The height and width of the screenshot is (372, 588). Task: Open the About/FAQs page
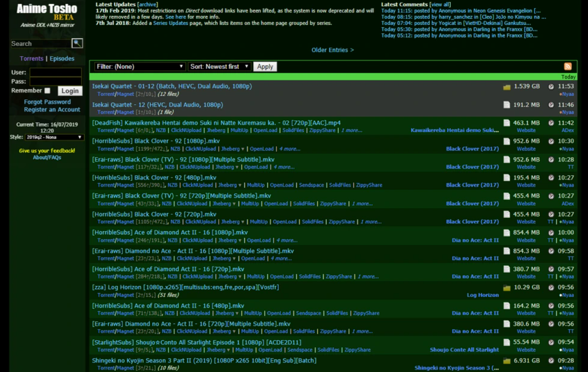(x=47, y=157)
